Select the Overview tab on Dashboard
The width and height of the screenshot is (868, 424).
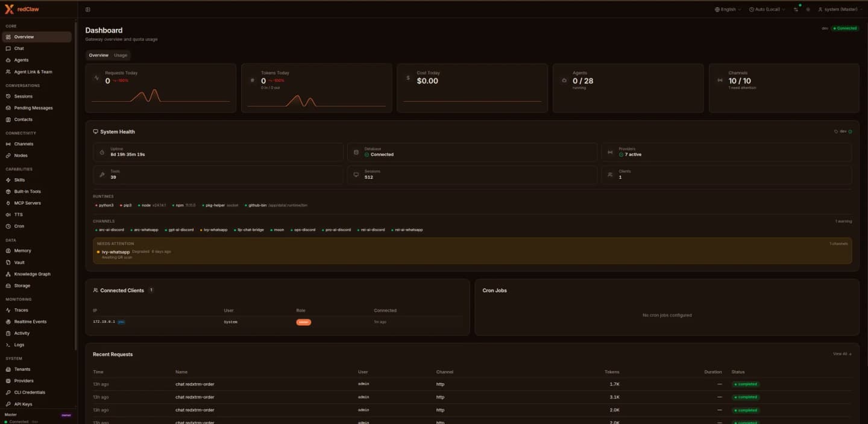pyautogui.click(x=99, y=55)
